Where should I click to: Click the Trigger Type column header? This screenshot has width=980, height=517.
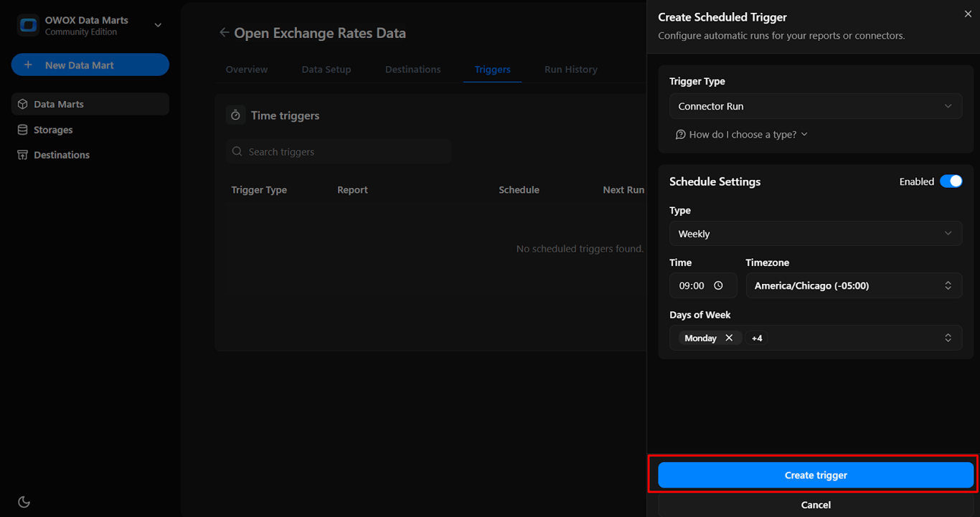259,190
